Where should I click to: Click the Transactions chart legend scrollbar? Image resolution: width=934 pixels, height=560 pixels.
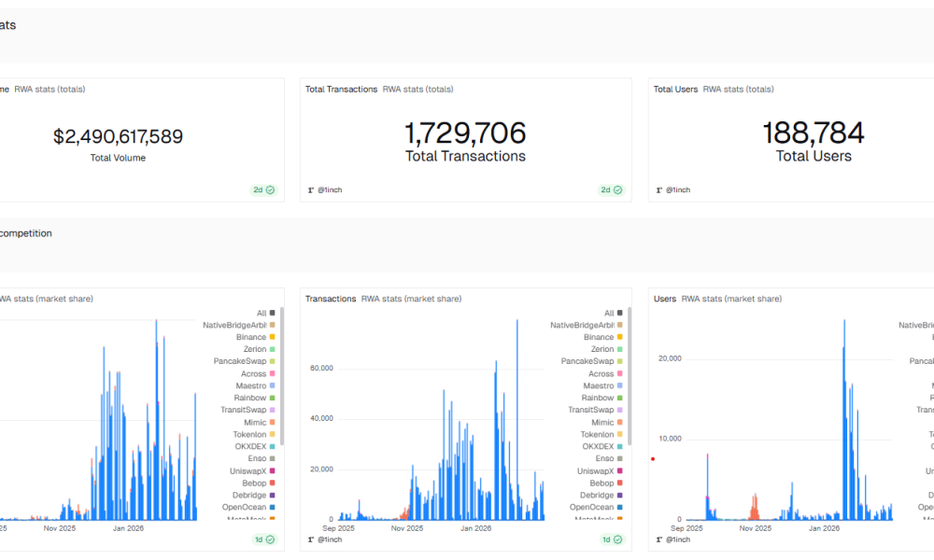pyautogui.click(x=630, y=373)
